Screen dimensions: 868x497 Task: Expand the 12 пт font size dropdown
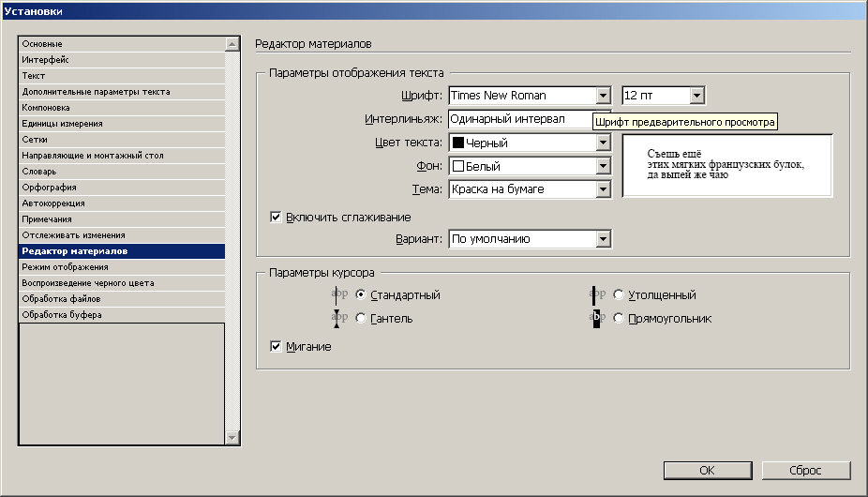pyautogui.click(x=696, y=96)
